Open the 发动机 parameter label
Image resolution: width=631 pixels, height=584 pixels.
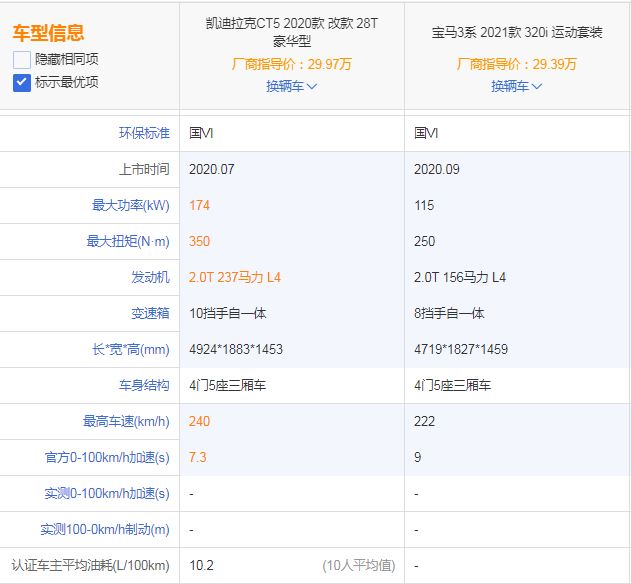(x=150, y=277)
